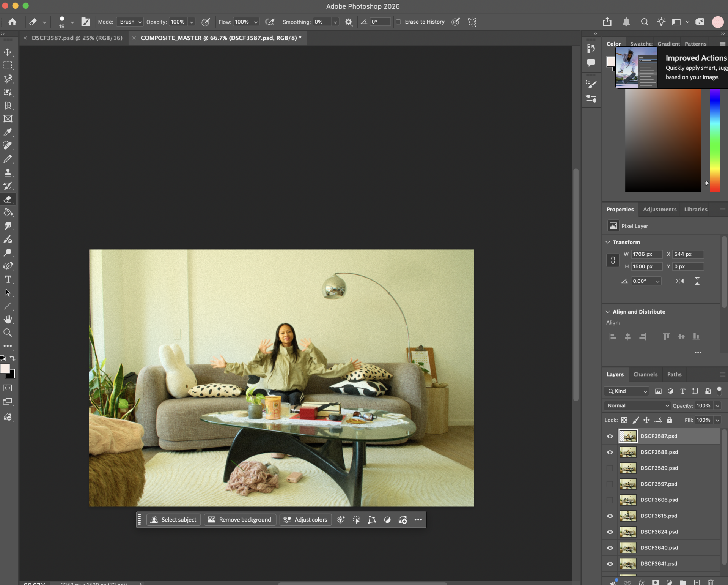Enable Erase to History checkbox
Screen dimensions: 728x585
click(398, 22)
